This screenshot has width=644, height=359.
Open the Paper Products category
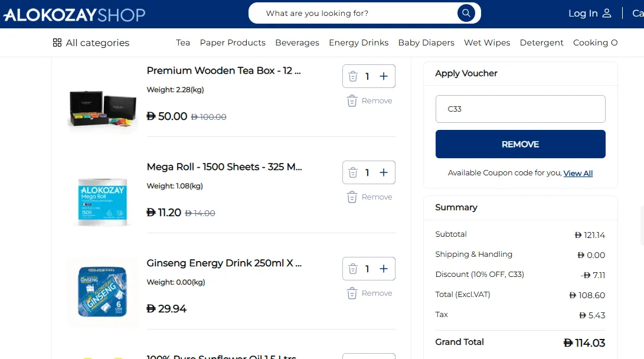(x=233, y=43)
